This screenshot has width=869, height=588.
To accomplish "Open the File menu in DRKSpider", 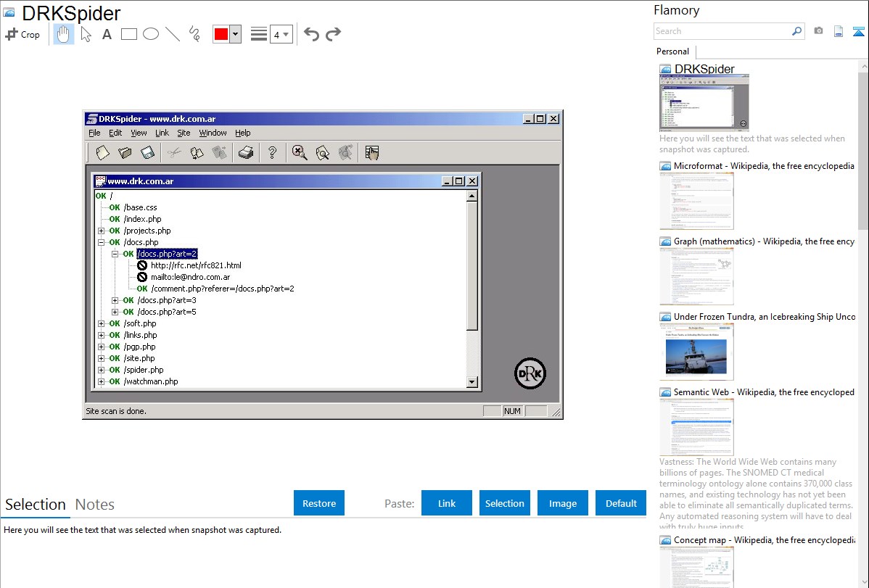I will 94,133.
